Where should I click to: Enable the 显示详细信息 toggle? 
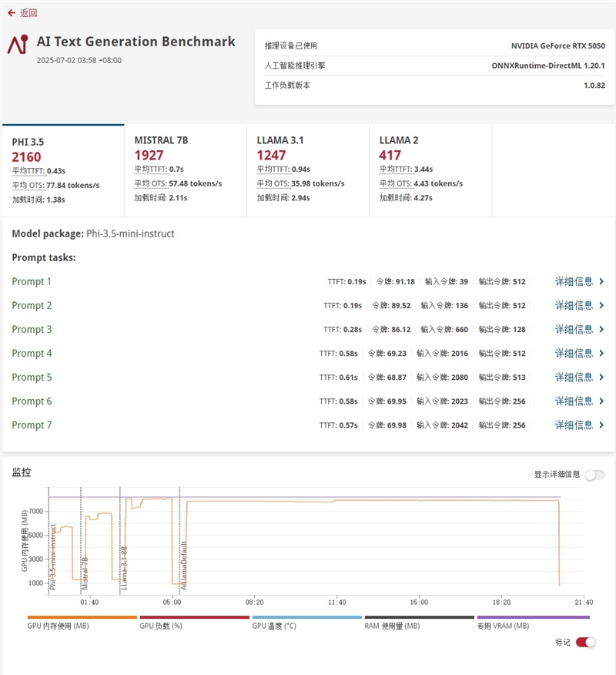(595, 475)
